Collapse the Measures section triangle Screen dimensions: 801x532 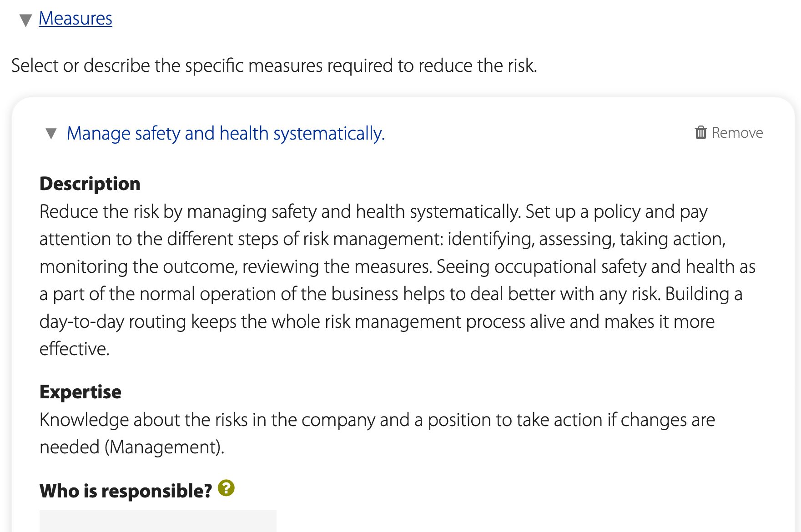[26, 20]
